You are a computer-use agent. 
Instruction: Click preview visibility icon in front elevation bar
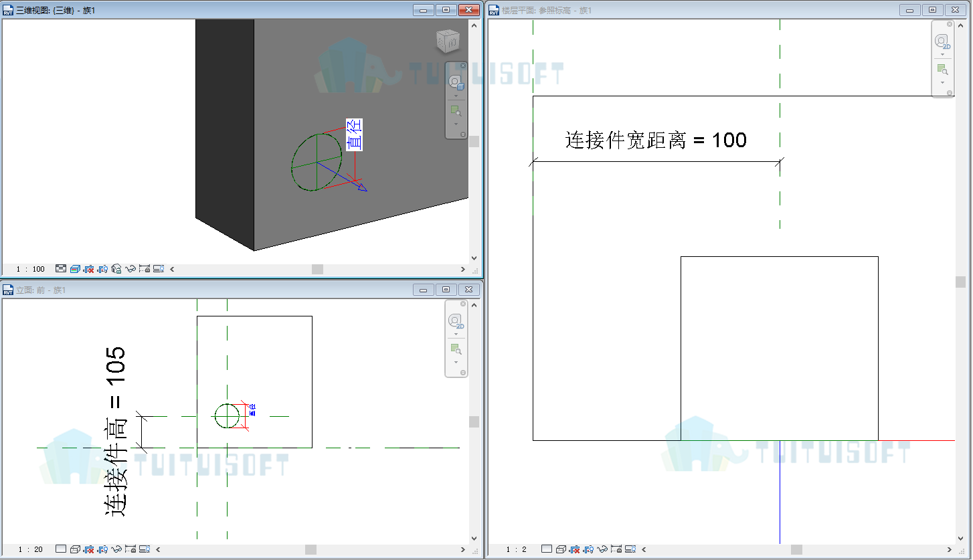145,549
